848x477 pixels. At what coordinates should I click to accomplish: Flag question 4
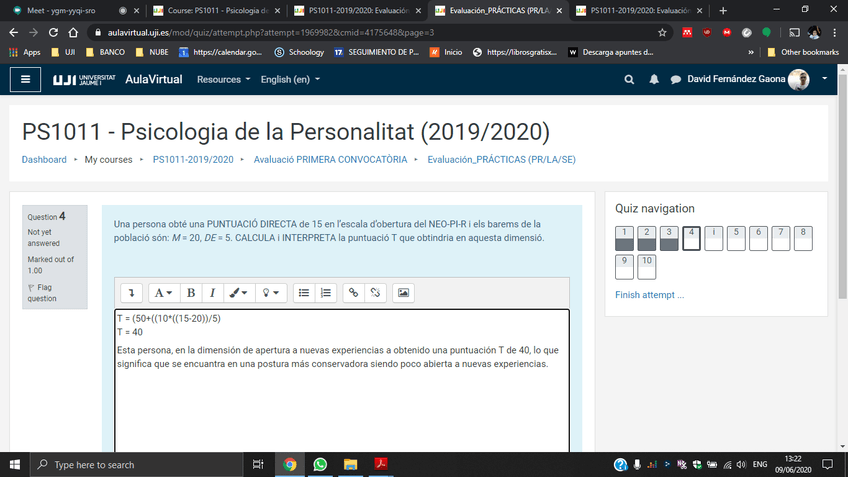tap(41, 292)
